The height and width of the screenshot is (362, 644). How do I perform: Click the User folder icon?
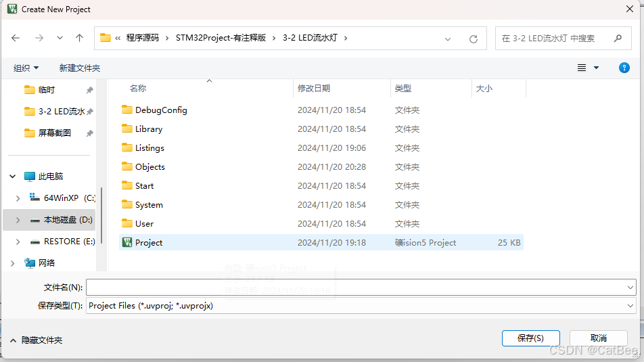pyautogui.click(x=127, y=223)
